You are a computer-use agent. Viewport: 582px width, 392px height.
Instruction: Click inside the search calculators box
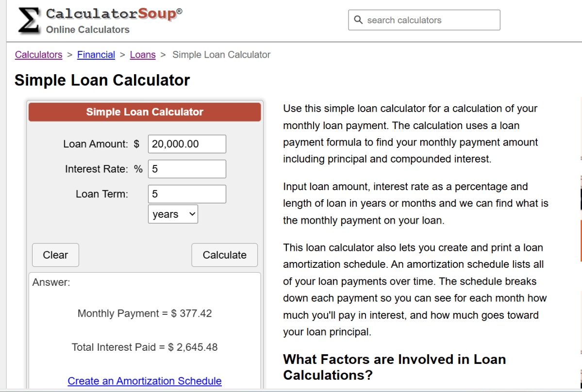[427, 20]
